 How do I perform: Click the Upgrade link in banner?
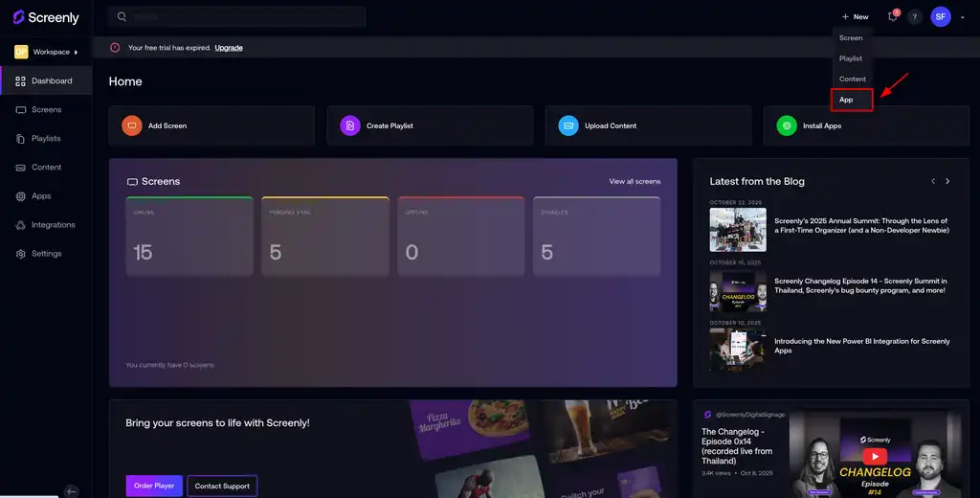pyautogui.click(x=228, y=48)
